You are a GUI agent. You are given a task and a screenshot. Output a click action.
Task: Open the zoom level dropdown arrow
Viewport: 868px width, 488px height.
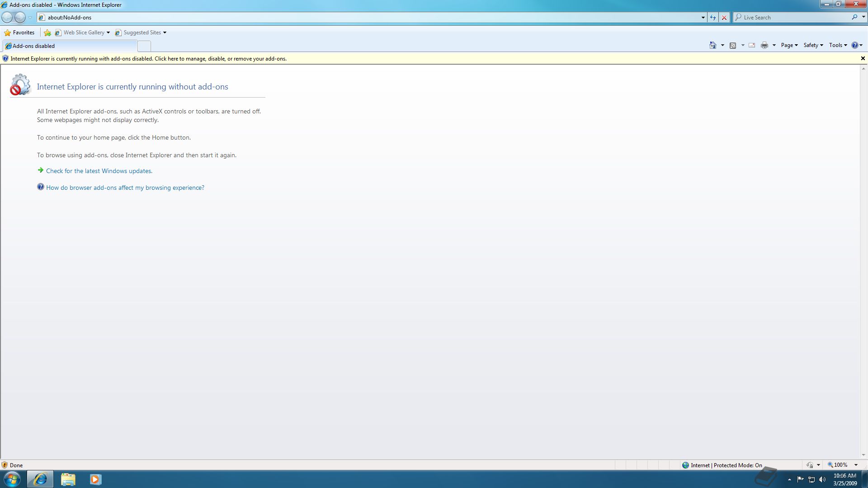tap(856, 465)
